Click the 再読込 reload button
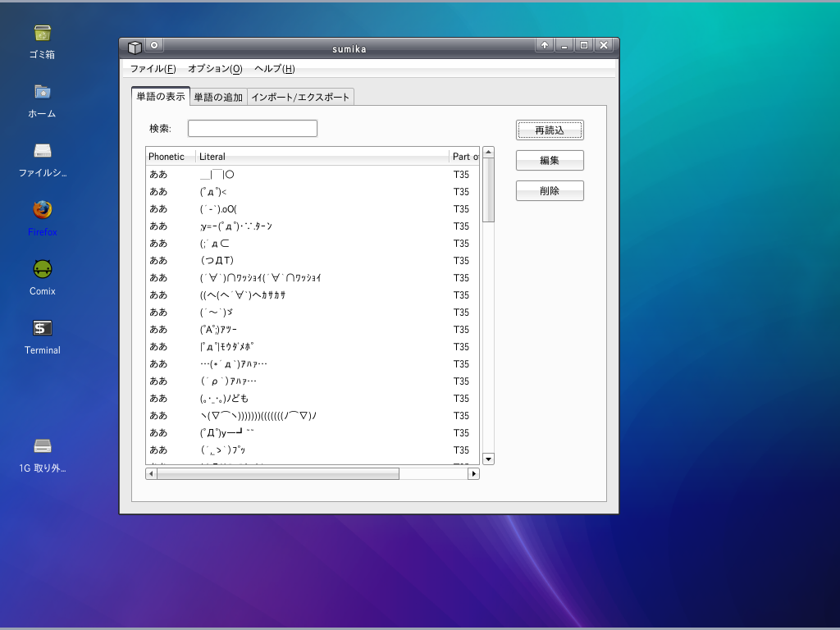This screenshot has height=630, width=840. click(550, 130)
